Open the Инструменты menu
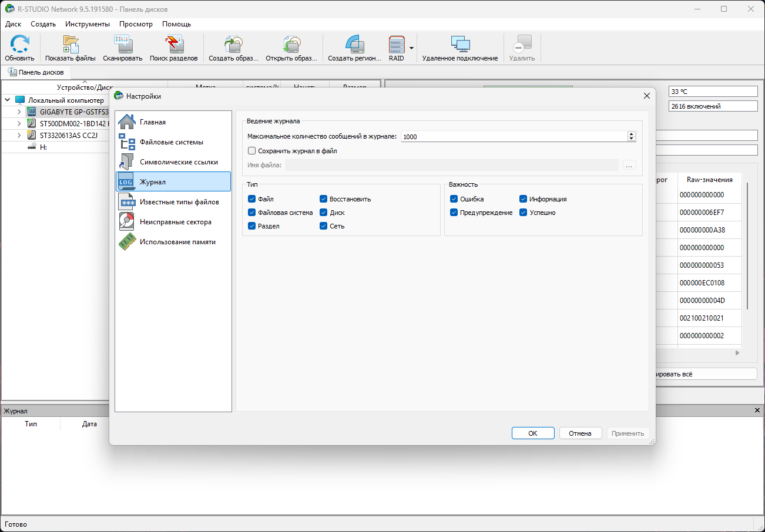The height and width of the screenshot is (532, 765). pos(88,24)
